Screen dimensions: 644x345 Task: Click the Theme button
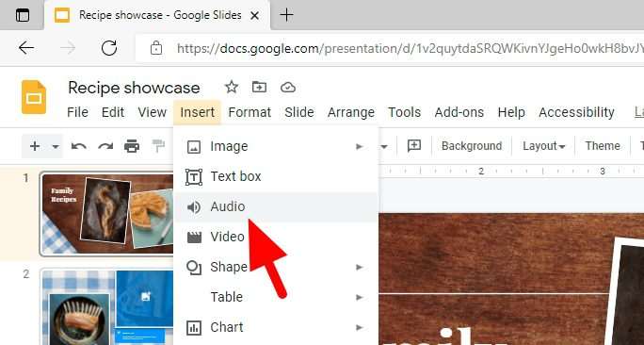click(603, 146)
